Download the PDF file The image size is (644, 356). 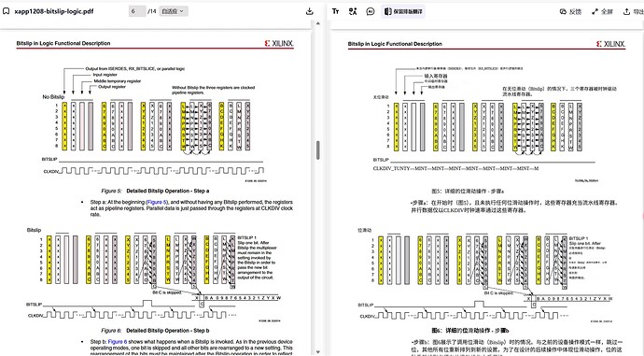point(310,11)
